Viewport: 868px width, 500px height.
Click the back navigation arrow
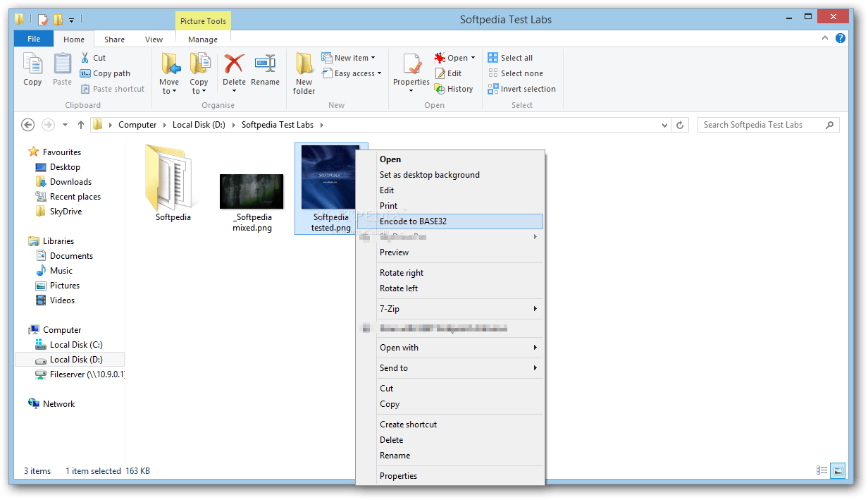pos(27,125)
